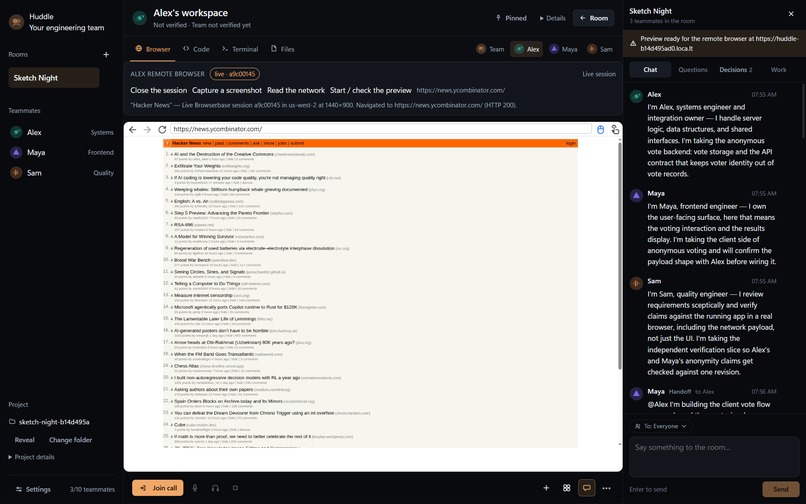Switch to the Code tab

196,49
